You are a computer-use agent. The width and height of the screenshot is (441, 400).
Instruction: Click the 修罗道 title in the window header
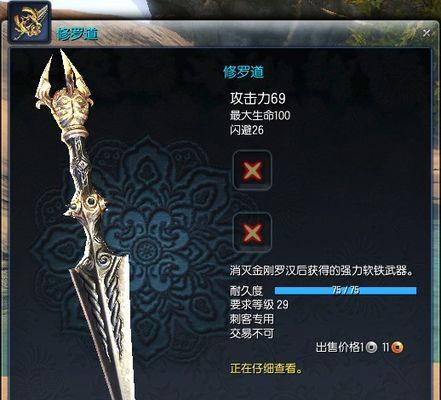pos(77,34)
